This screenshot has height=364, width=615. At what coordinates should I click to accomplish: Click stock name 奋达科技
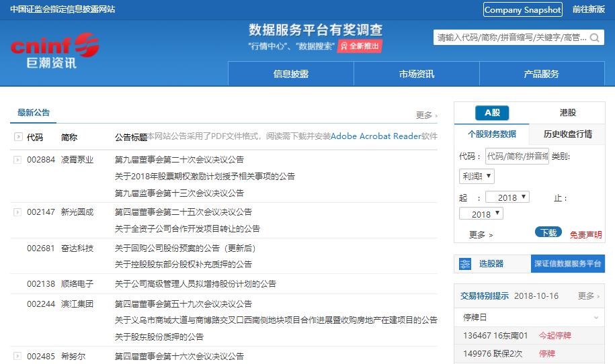(x=77, y=248)
